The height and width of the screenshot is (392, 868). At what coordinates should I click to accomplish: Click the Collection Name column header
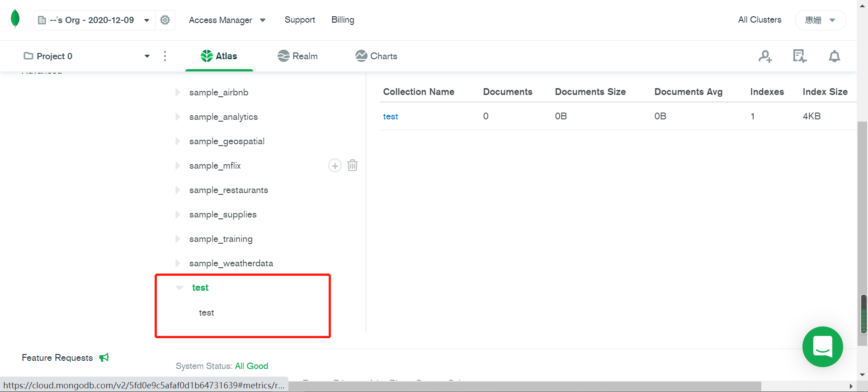tap(419, 92)
